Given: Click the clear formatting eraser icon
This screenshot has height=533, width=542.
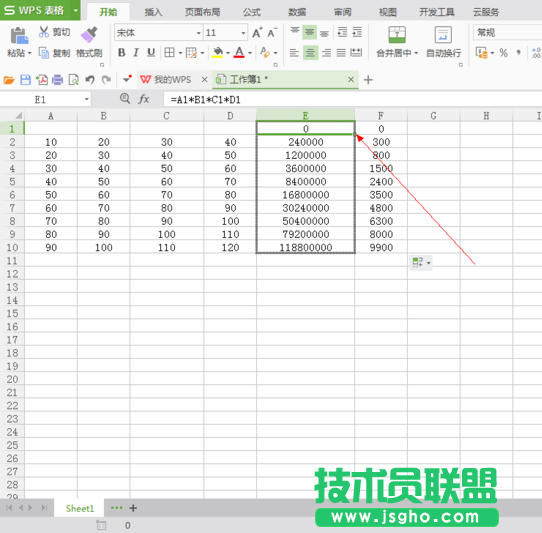Looking at the screenshot, I should [265, 53].
